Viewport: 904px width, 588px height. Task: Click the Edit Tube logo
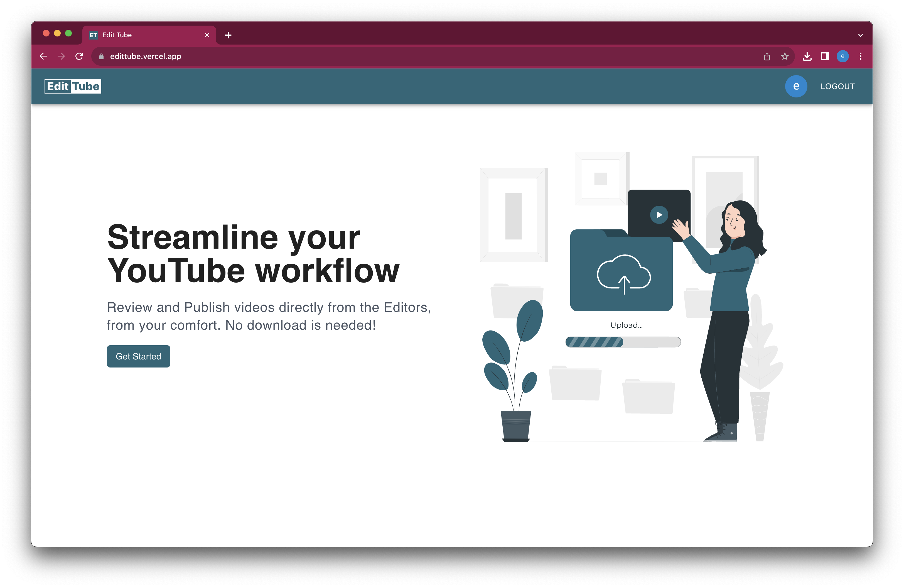pyautogui.click(x=73, y=86)
